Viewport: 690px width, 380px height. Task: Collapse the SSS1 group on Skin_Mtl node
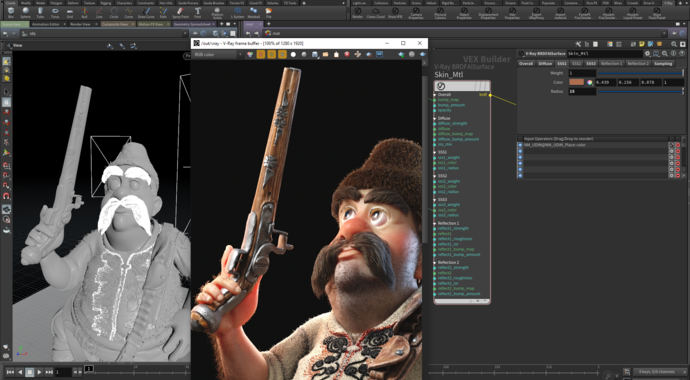(435, 152)
